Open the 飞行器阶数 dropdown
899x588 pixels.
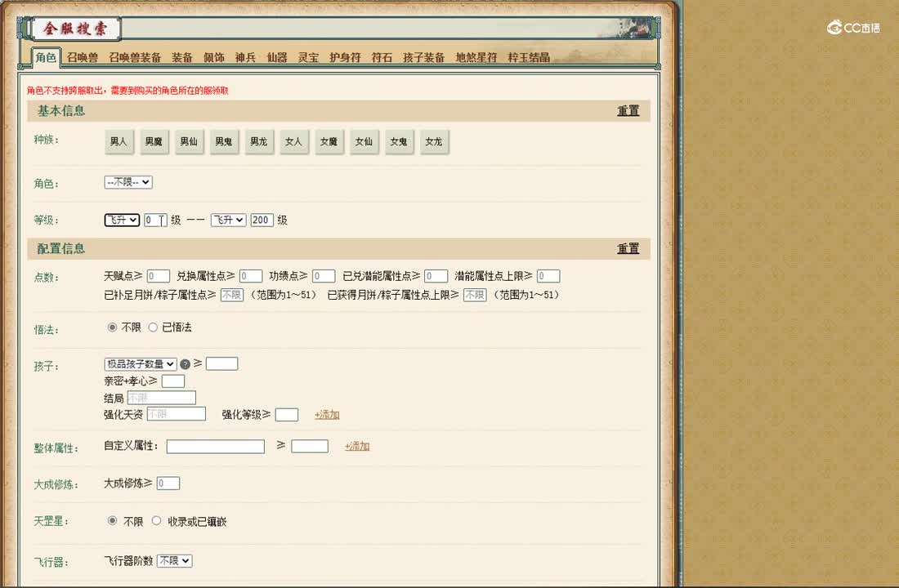click(x=174, y=560)
